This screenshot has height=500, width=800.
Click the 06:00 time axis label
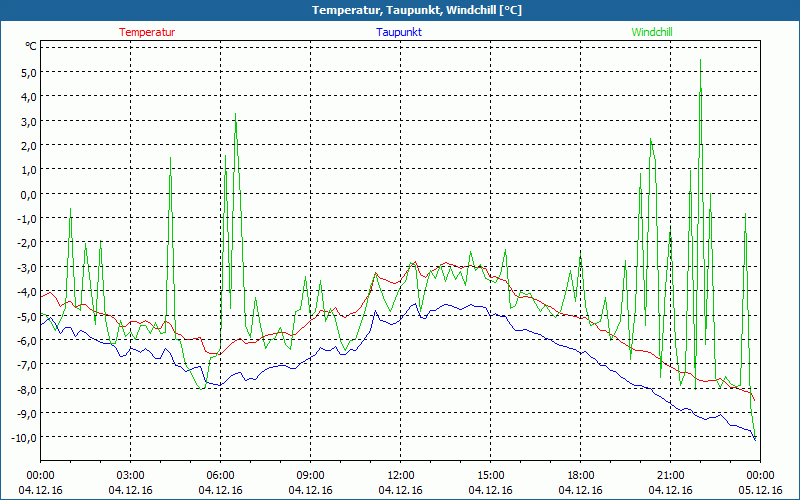pyautogui.click(x=220, y=476)
